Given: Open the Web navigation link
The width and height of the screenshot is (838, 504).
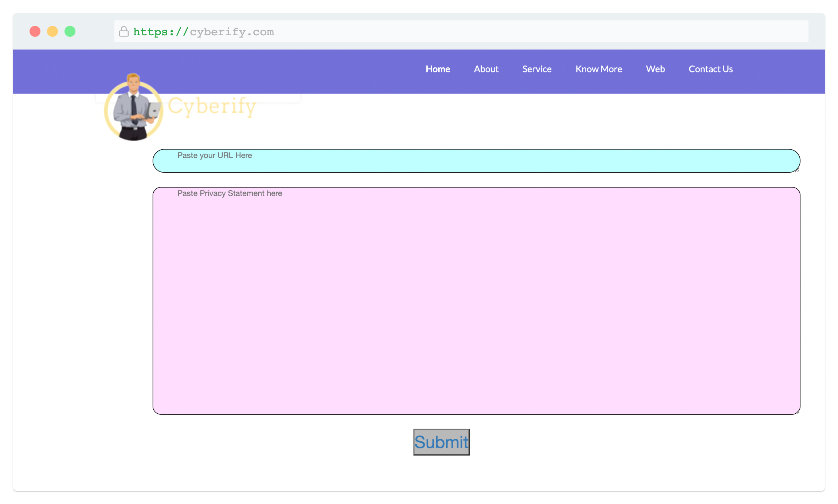Looking at the screenshot, I should pyautogui.click(x=655, y=69).
